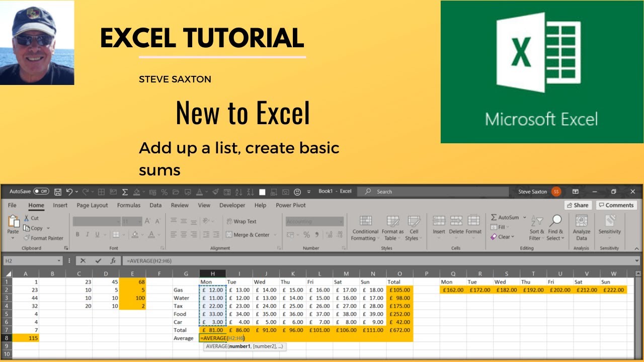Screen dimensions: 644x362
Task: Click the Sensitivity button
Action: [x=610, y=225]
